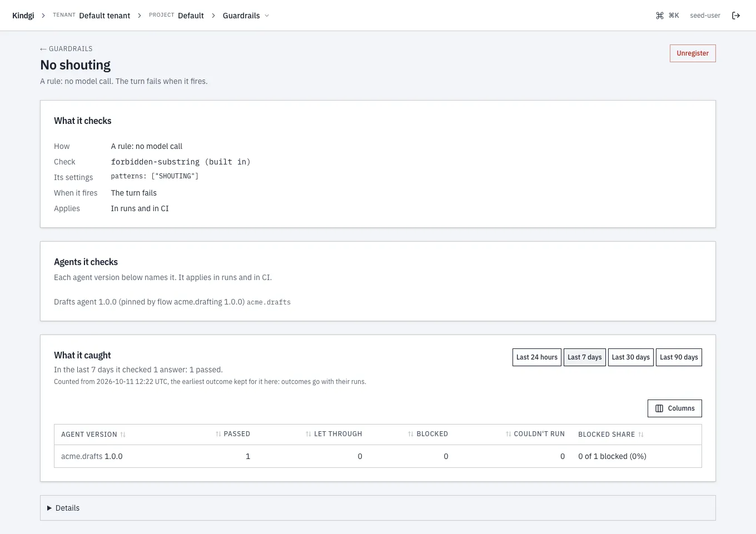Click the 'forbidden-substring (built in)' check value
The width and height of the screenshot is (756, 534).
181,162
